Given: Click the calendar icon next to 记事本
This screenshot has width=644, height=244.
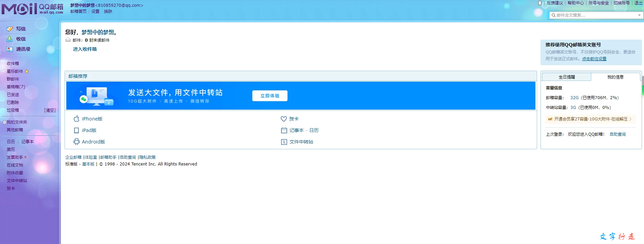Looking at the screenshot, I should [284, 130].
